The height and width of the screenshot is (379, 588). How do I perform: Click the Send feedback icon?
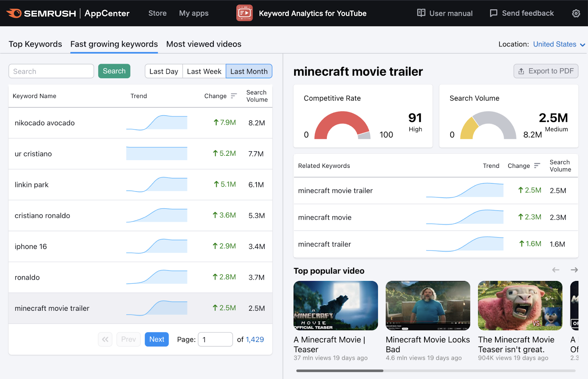(x=494, y=13)
